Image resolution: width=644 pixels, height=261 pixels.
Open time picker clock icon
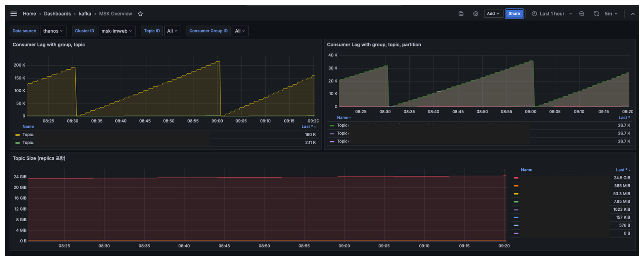[534, 14]
